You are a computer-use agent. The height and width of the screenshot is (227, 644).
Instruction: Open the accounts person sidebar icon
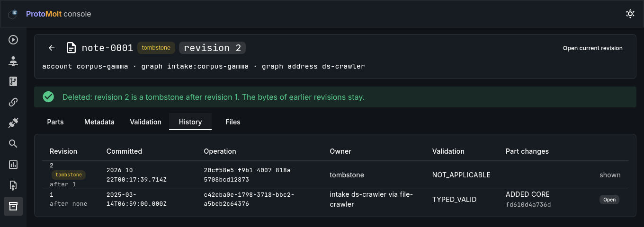(13, 61)
